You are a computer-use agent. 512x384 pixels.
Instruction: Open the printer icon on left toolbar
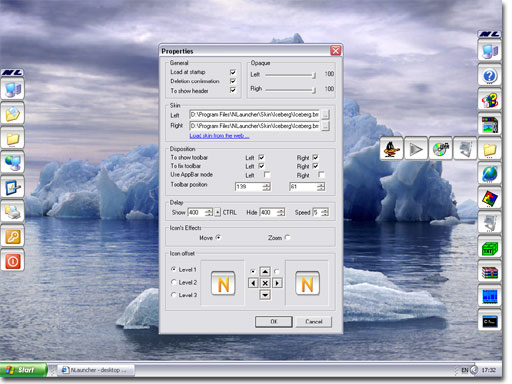click(x=13, y=212)
